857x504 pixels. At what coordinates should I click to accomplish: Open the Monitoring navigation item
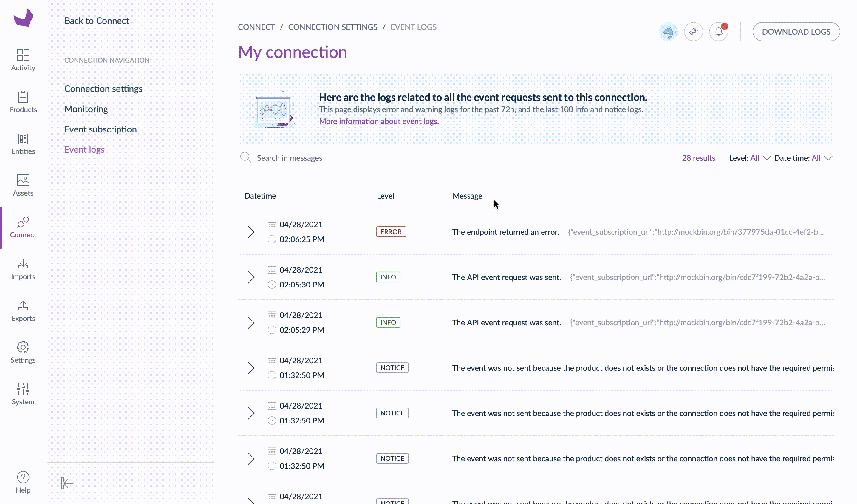pos(86,109)
